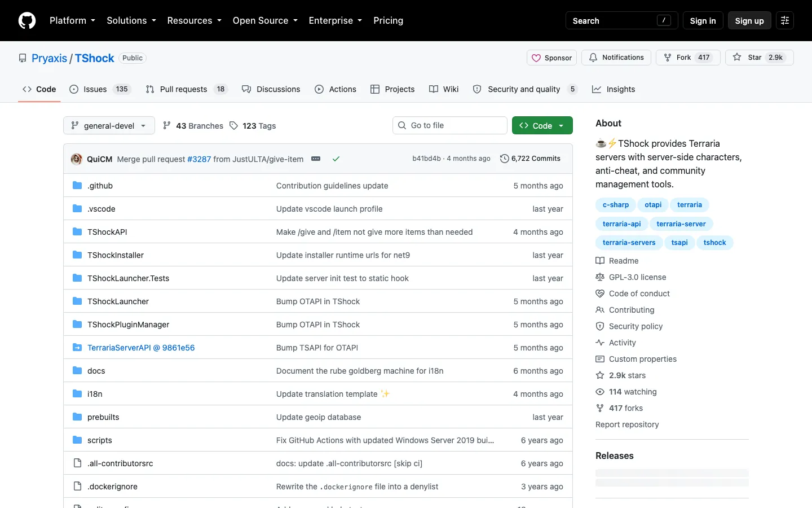Fork the repository
This screenshot has height=508, width=812.
[688, 58]
